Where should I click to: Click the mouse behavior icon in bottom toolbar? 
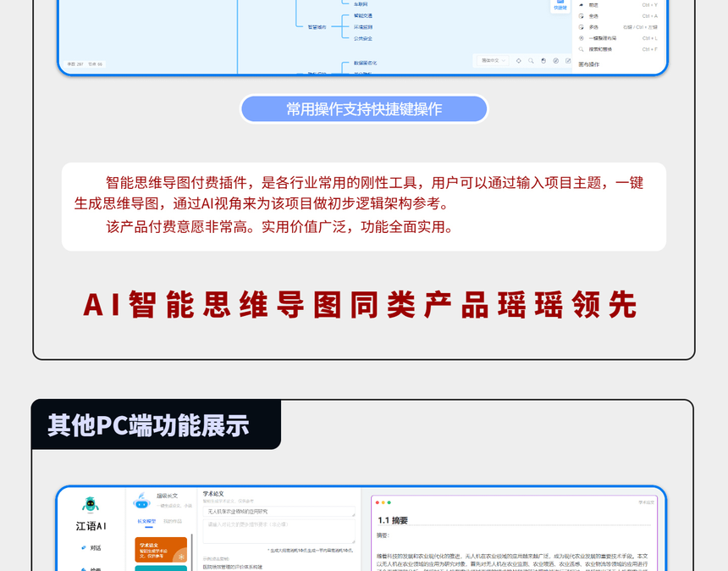(543, 61)
